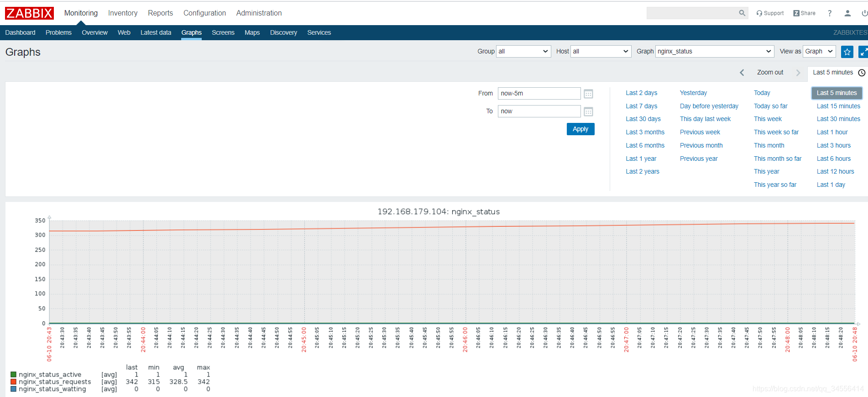Choose This week so far
Image resolution: width=868 pixels, height=397 pixels.
click(776, 132)
